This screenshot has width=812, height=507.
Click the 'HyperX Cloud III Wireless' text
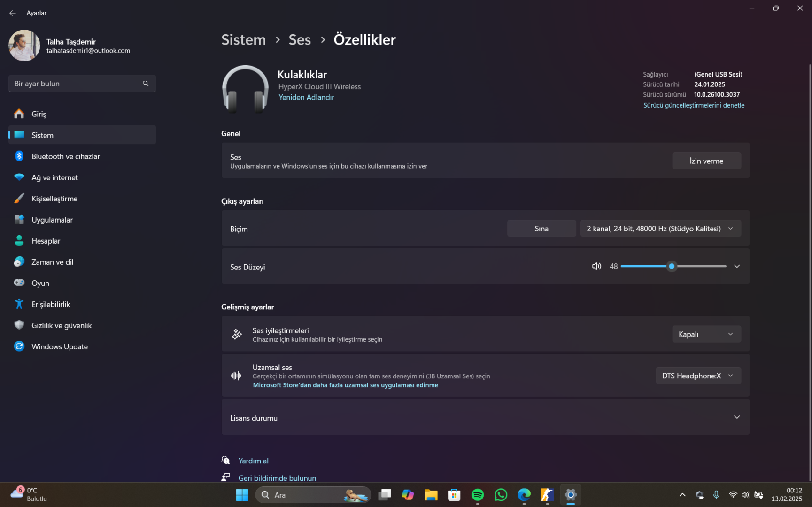coord(319,87)
